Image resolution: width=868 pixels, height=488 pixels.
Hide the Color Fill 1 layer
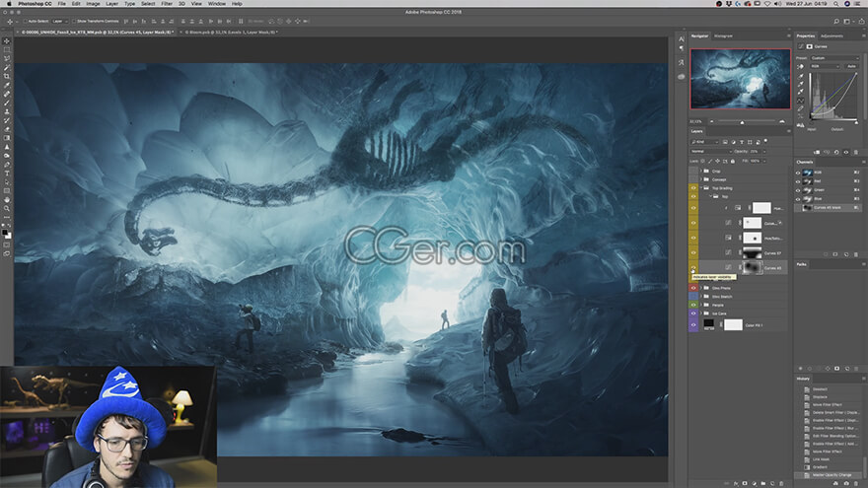(693, 324)
